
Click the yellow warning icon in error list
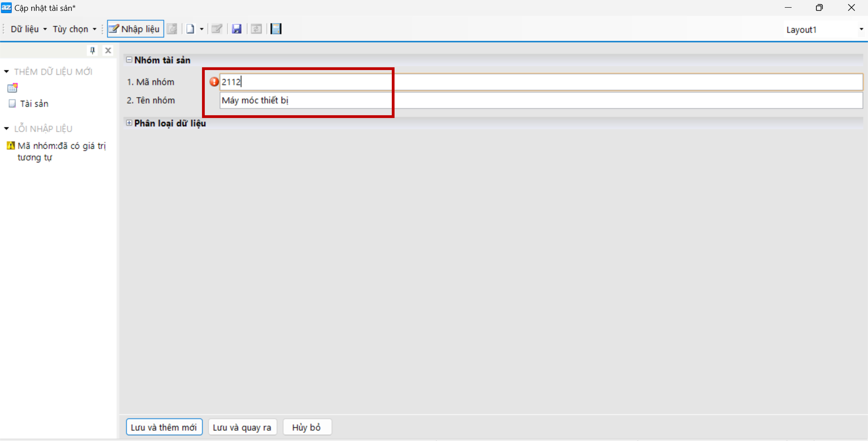click(x=10, y=146)
